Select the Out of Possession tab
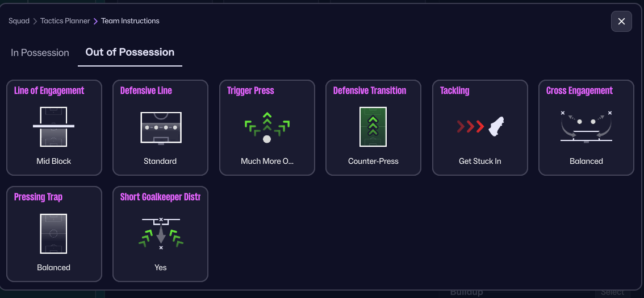The width and height of the screenshot is (644, 298). (130, 52)
